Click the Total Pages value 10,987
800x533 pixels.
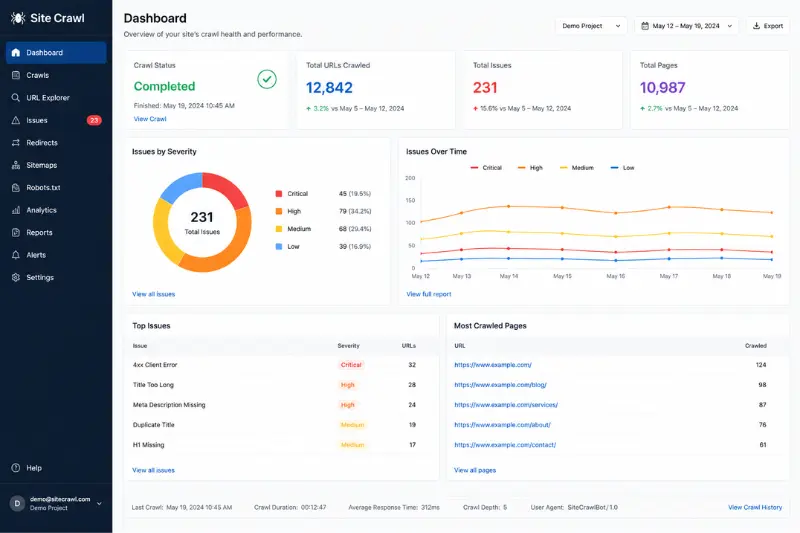(x=663, y=88)
